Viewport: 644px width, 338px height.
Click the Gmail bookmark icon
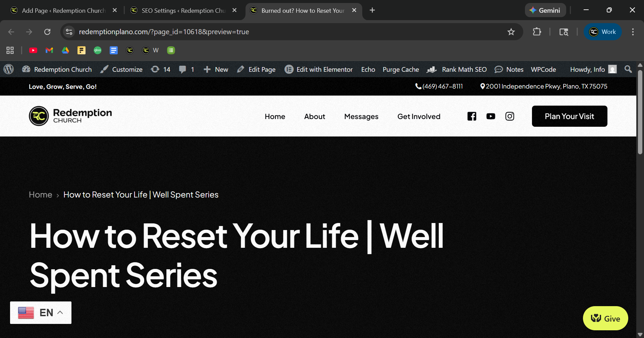pyautogui.click(x=49, y=50)
